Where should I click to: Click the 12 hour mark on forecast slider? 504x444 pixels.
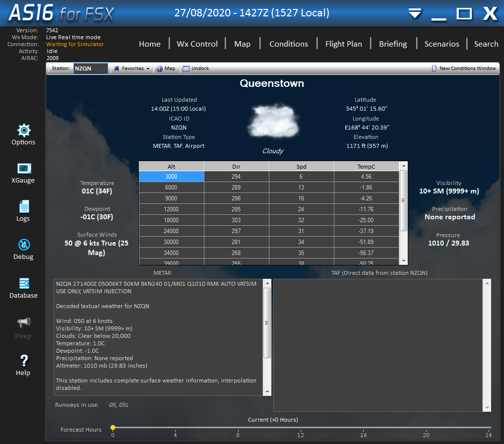(x=301, y=435)
